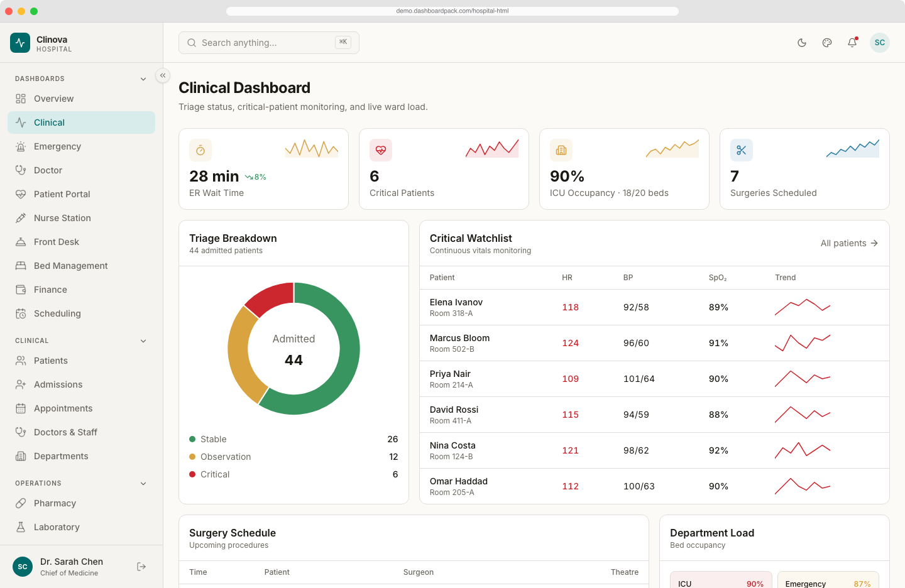Screen dimensions: 905x588
Task: Open Nurse Station page
Action: point(81,218)
